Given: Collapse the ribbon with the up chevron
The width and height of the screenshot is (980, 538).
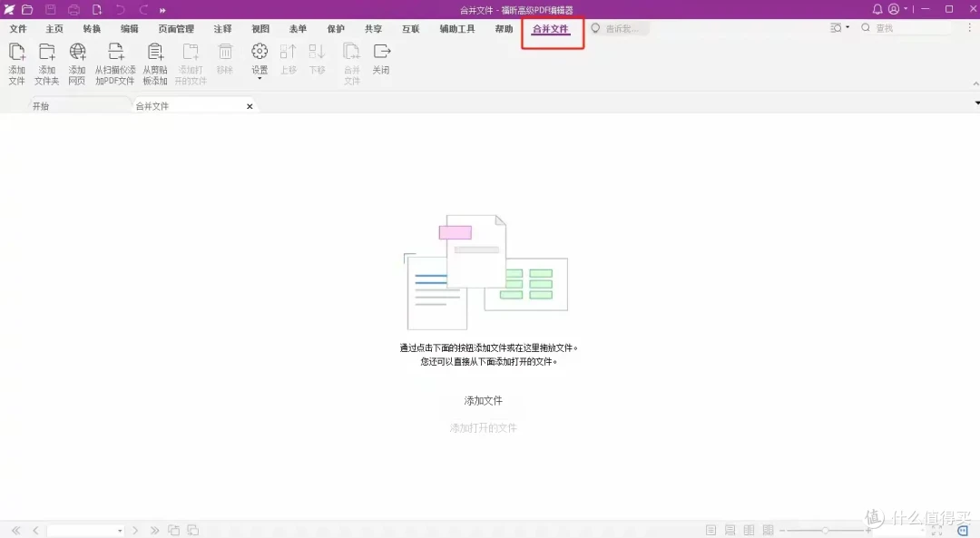Looking at the screenshot, I should [975, 83].
